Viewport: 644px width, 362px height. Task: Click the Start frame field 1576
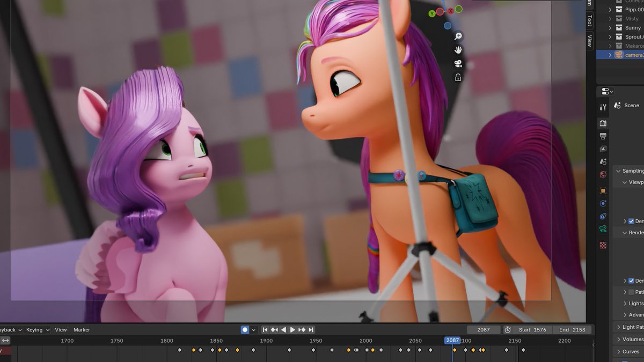point(532,330)
